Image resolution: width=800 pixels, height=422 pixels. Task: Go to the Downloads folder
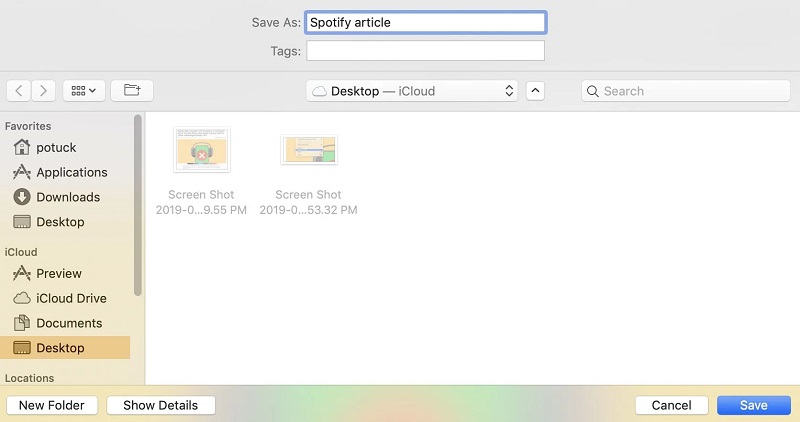65,197
